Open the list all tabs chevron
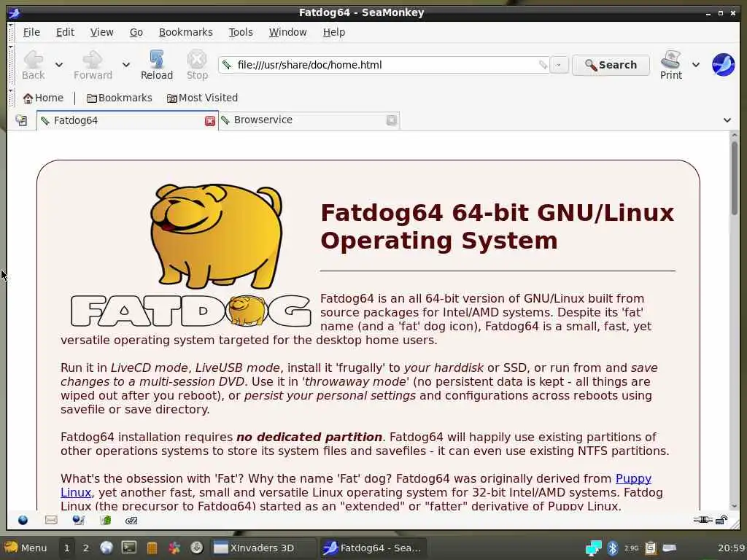747x560 pixels. pyautogui.click(x=727, y=120)
